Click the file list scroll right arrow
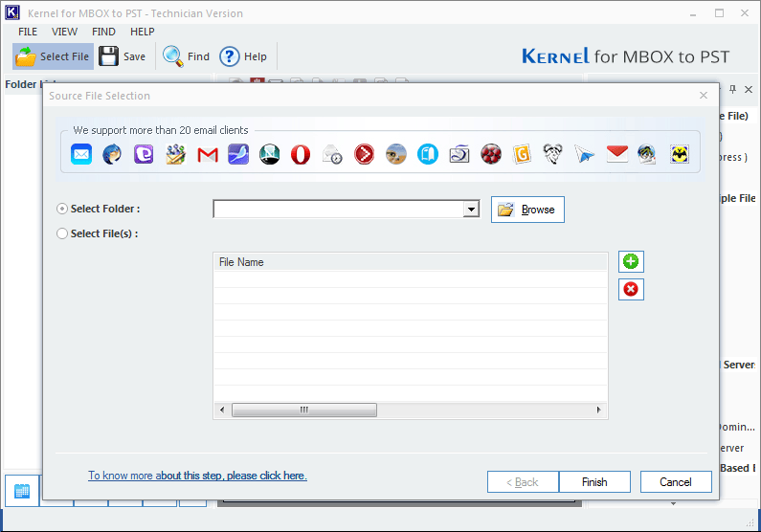The height and width of the screenshot is (532, 761). [x=599, y=410]
